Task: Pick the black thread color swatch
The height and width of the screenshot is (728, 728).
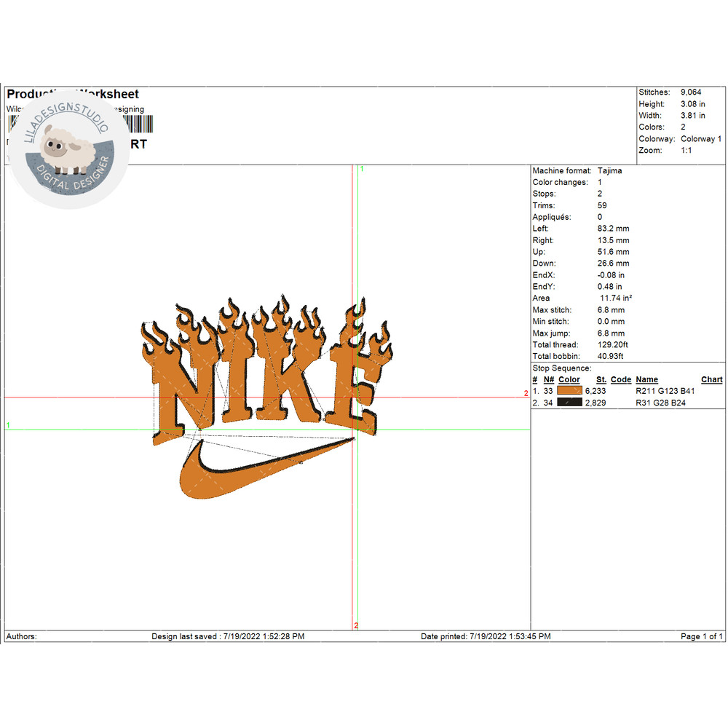Action: 569,403
